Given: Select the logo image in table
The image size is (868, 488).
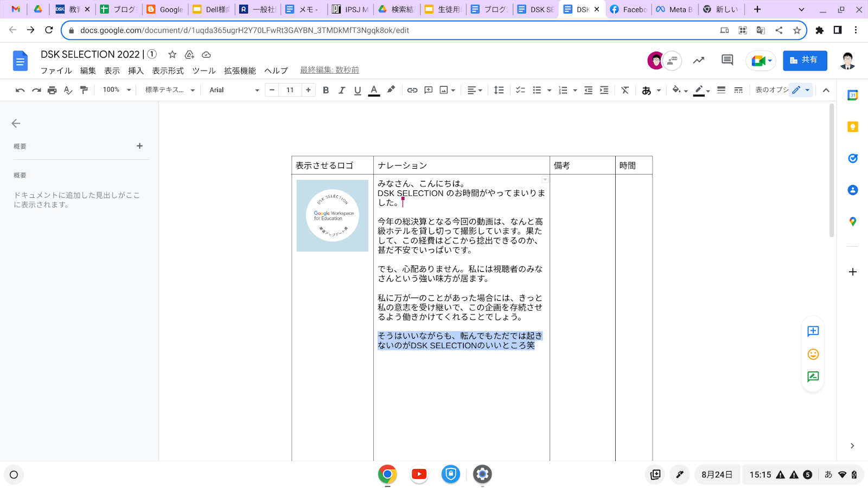Looking at the screenshot, I should [x=333, y=216].
